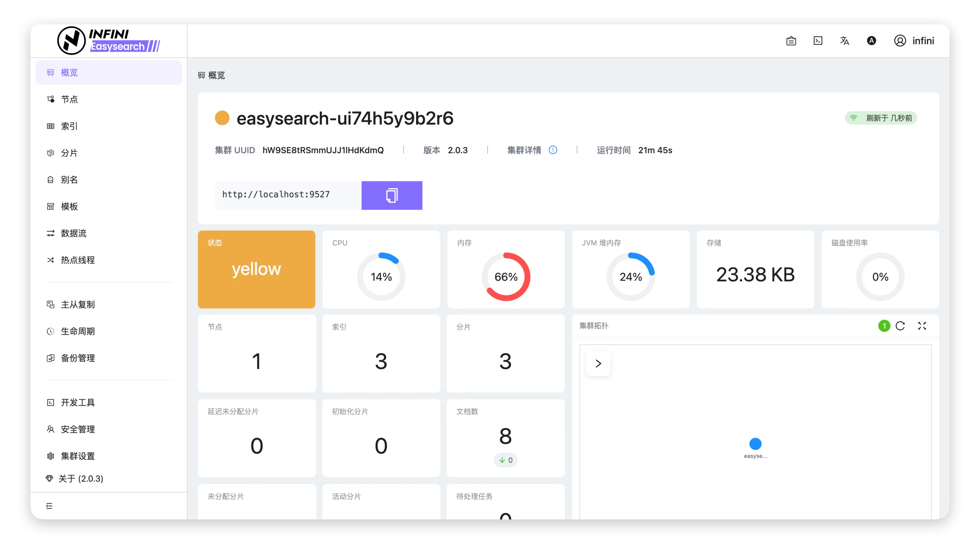The image size is (980, 556).
Task: Click the 关于 (2.0.3) about link
Action: click(81, 478)
